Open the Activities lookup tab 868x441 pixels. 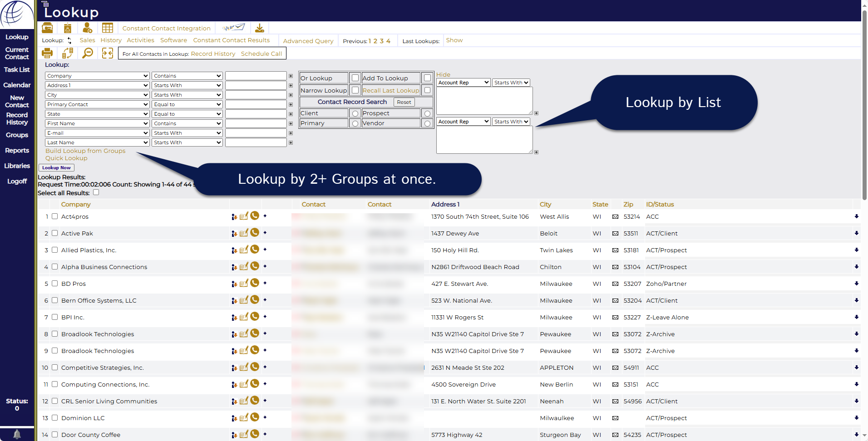click(x=140, y=40)
